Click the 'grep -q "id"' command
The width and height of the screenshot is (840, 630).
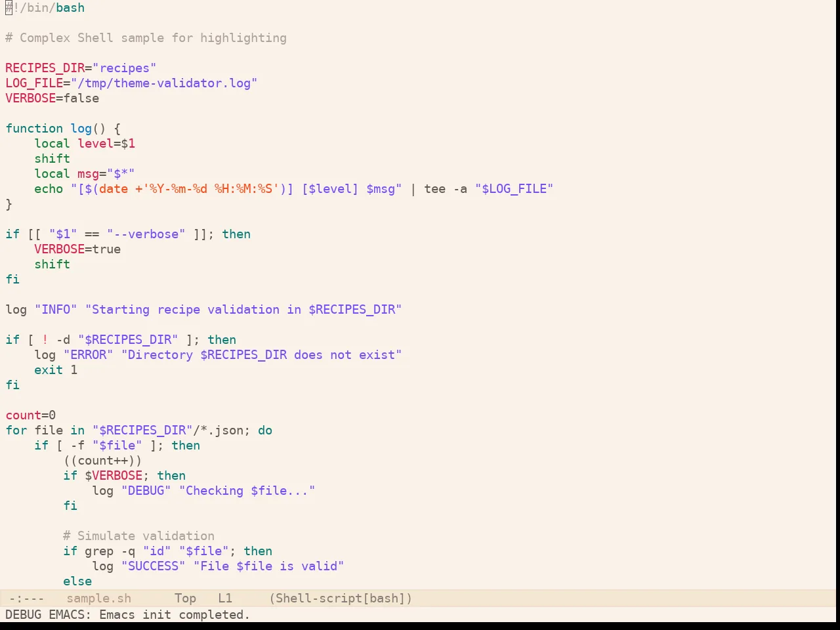(x=128, y=551)
